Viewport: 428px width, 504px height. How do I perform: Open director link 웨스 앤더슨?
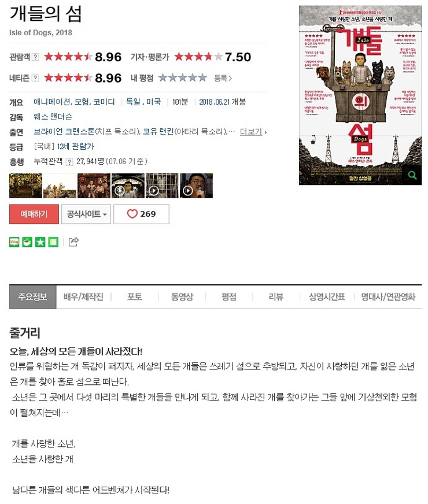[x=53, y=117]
